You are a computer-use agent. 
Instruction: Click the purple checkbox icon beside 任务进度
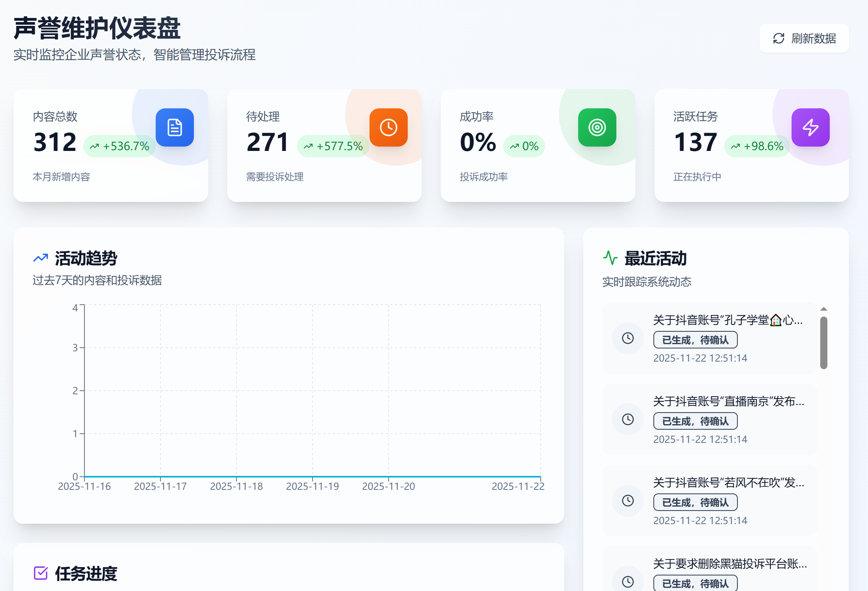point(41,573)
